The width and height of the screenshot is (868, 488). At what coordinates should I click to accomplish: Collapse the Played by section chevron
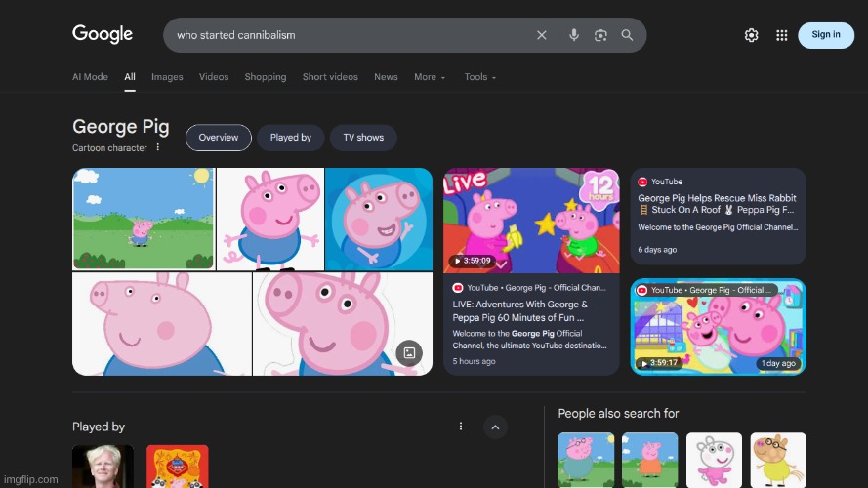(495, 427)
